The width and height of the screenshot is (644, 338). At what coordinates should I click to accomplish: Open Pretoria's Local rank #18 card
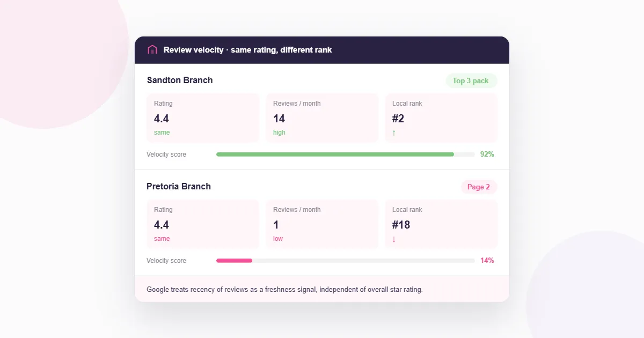click(441, 224)
